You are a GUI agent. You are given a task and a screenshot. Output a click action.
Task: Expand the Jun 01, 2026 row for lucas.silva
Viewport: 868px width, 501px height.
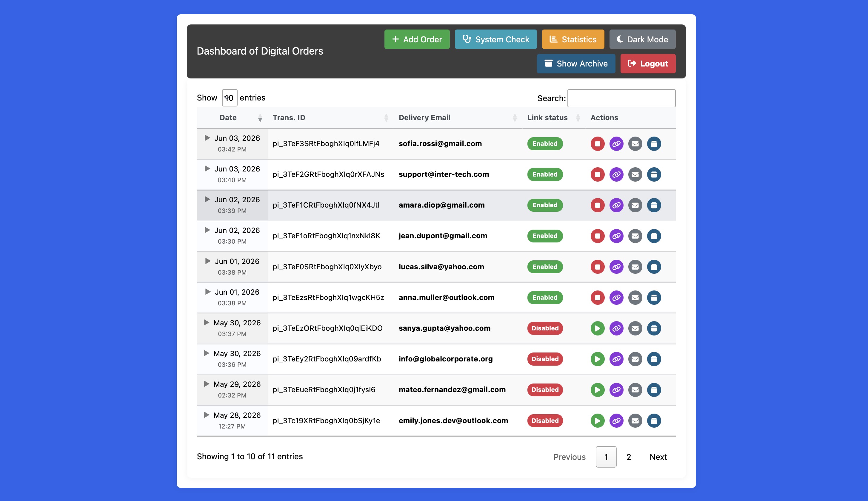[x=208, y=261]
